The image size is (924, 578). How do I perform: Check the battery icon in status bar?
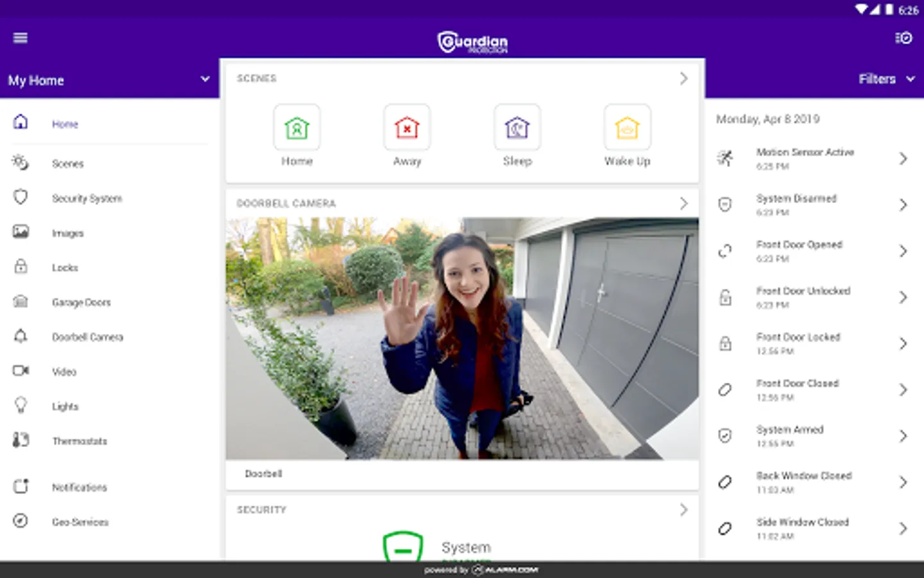coord(889,10)
